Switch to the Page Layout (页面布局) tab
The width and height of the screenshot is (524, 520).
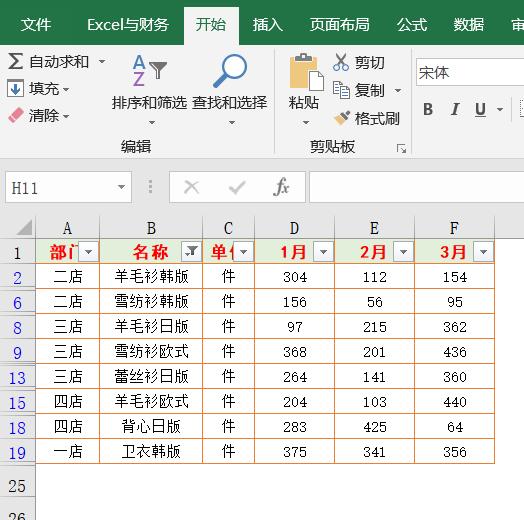(x=340, y=25)
